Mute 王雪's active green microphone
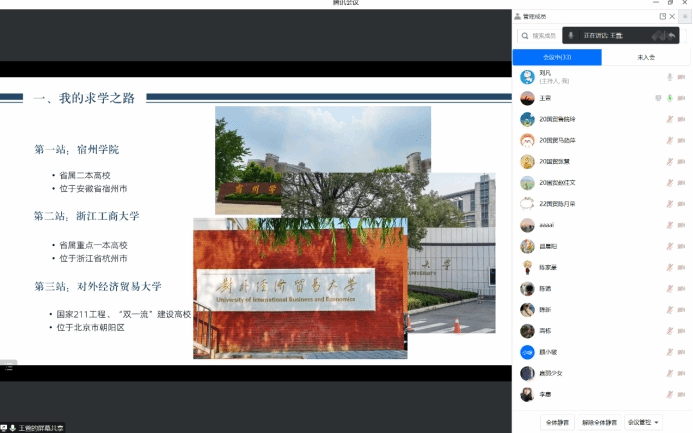 click(669, 98)
